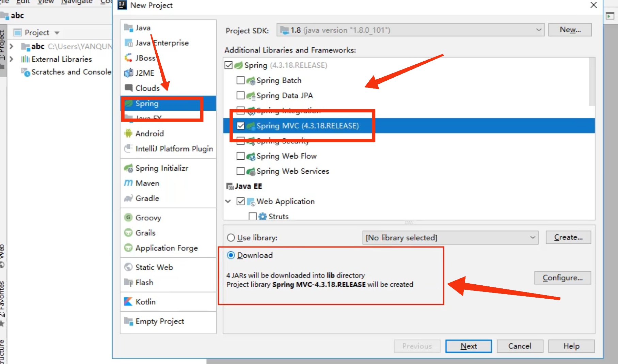Image resolution: width=618 pixels, height=364 pixels.
Task: Select the Empty Project icon
Action: (x=128, y=321)
